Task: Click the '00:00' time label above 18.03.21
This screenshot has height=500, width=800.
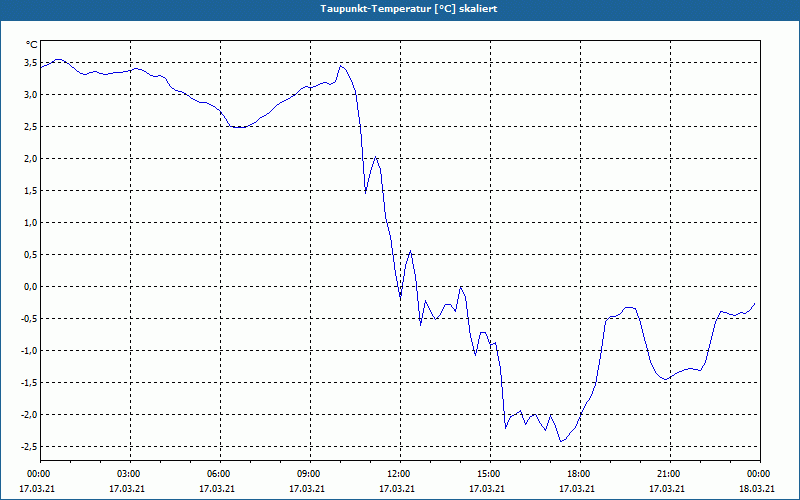Action: 758,474
